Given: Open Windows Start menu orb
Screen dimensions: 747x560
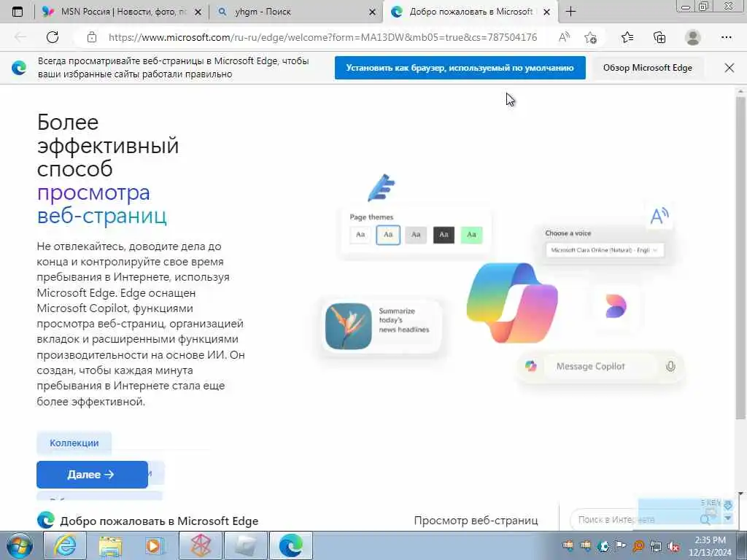Looking at the screenshot, I should coord(20,545).
